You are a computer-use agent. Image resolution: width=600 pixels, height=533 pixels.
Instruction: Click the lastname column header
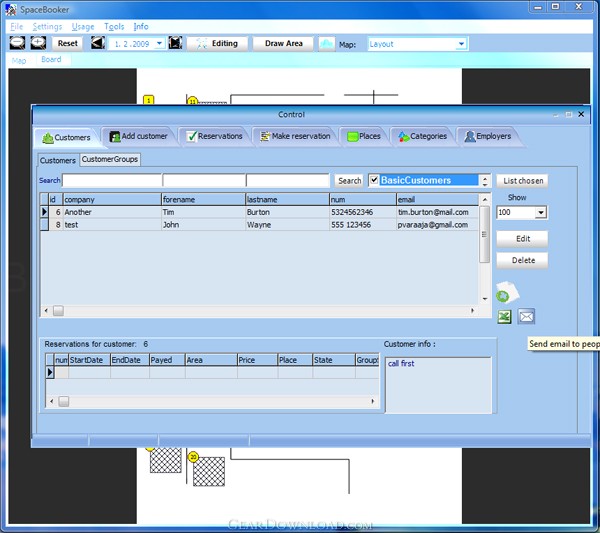(287, 199)
